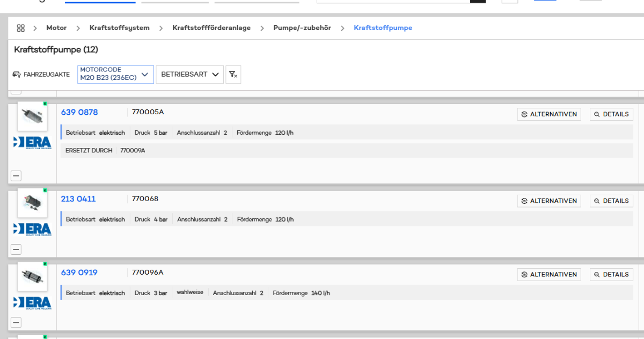
Task: Open the ERA brand logo for 639 0919
Action: (32, 303)
